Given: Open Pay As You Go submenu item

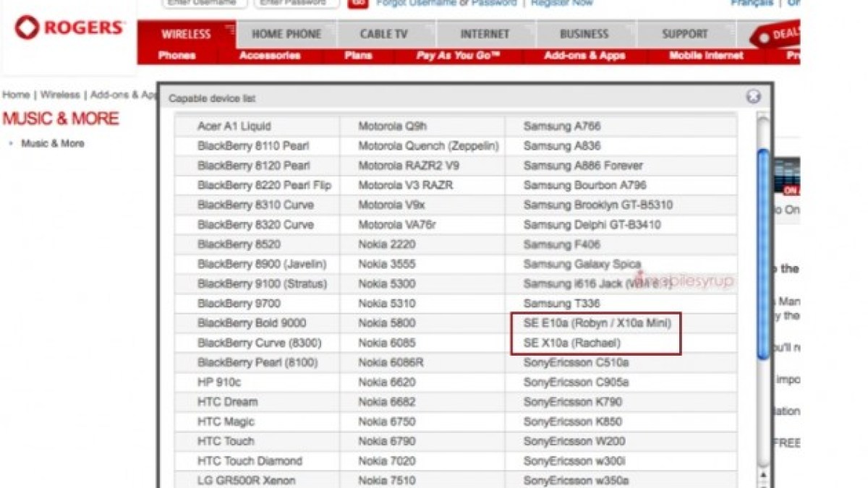Looking at the screenshot, I should tap(458, 56).
